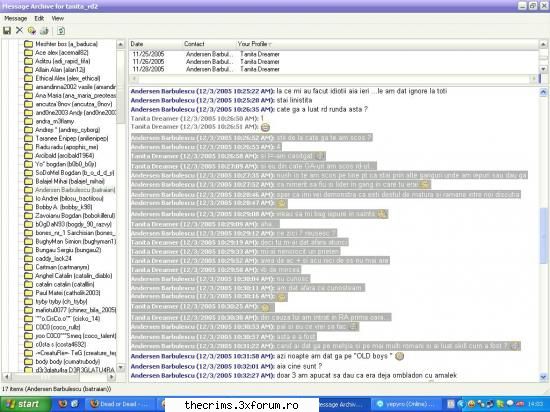
Task: Open the Message menu
Action: [x=15, y=18]
